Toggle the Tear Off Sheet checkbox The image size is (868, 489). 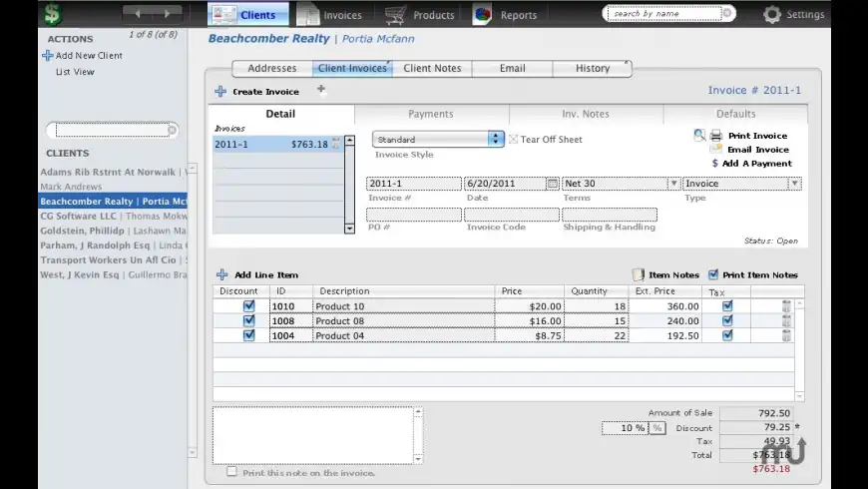click(x=514, y=140)
